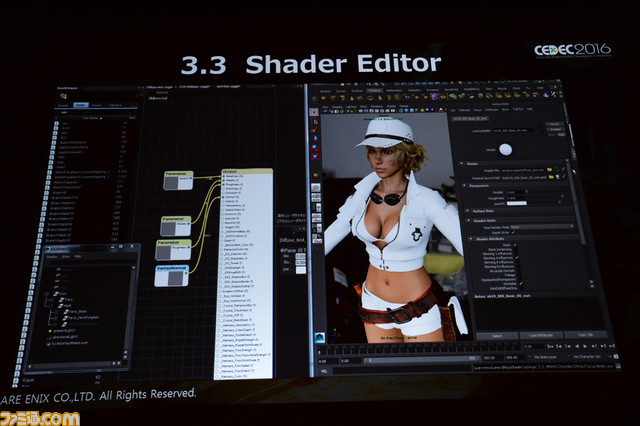This screenshot has height=426, width=640.
Task: Click the AssetBrowser icon above Shader tab
Action: (x=63, y=96)
